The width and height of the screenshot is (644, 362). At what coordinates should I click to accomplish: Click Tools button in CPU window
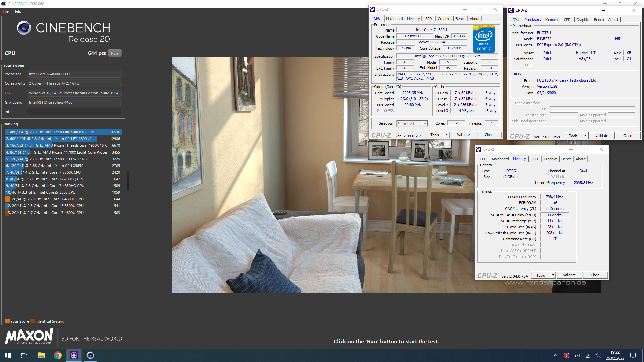[x=435, y=135]
